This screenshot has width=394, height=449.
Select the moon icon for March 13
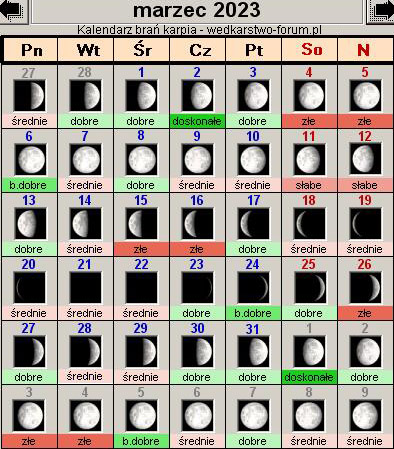pos(30,224)
